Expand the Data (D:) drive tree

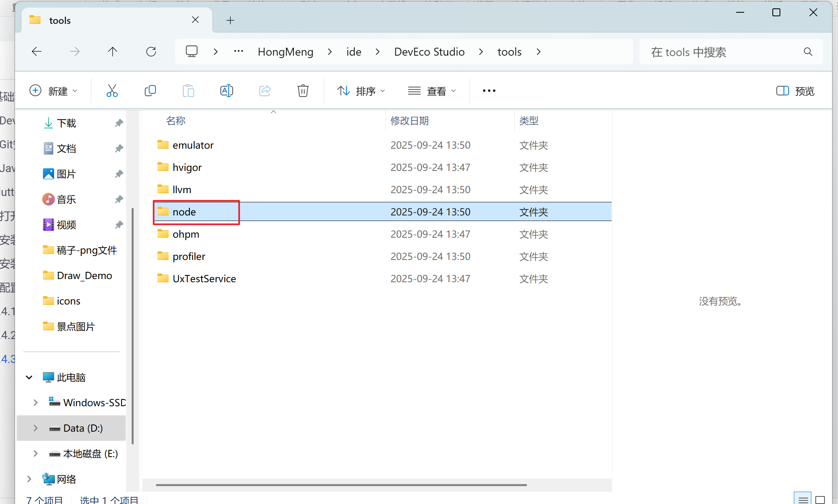coord(35,428)
